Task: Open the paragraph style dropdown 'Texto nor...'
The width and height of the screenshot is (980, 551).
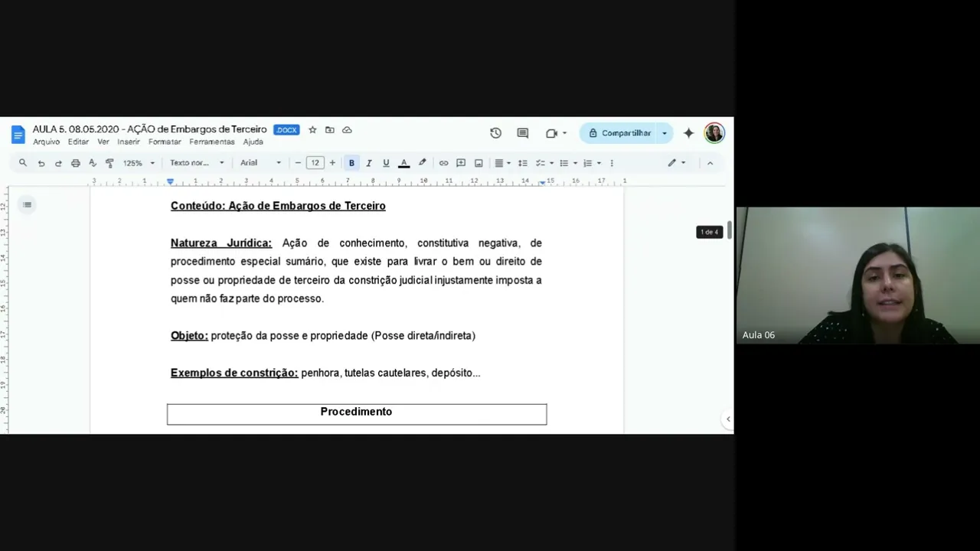Action: [x=197, y=163]
